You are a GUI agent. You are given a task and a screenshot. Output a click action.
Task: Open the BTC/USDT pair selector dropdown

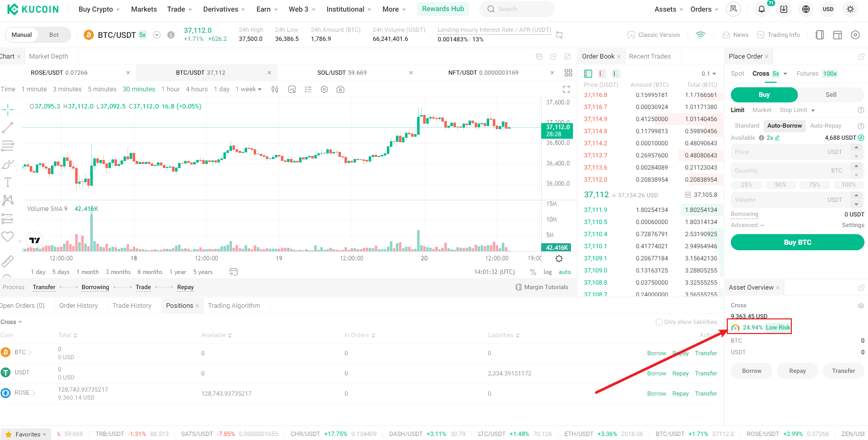(157, 35)
